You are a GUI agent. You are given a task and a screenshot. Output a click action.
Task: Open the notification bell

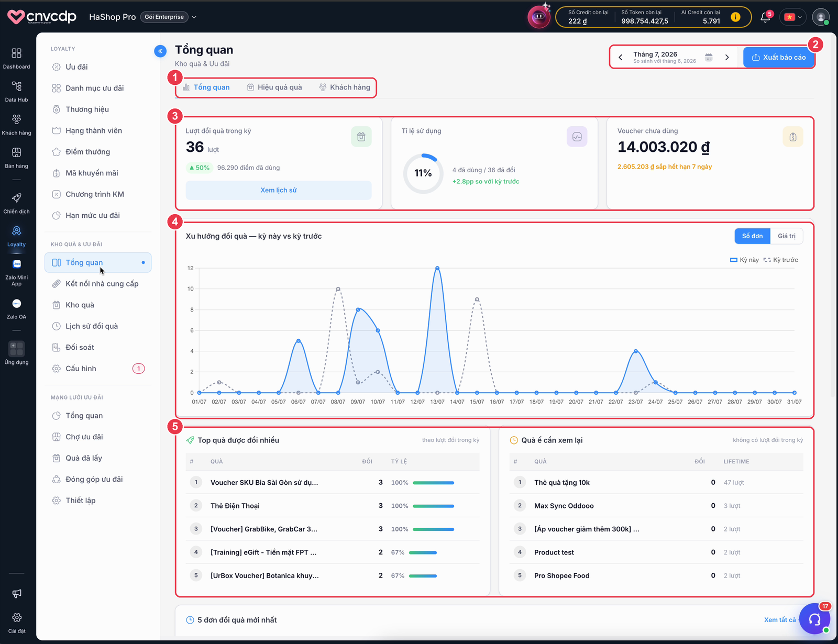(765, 17)
